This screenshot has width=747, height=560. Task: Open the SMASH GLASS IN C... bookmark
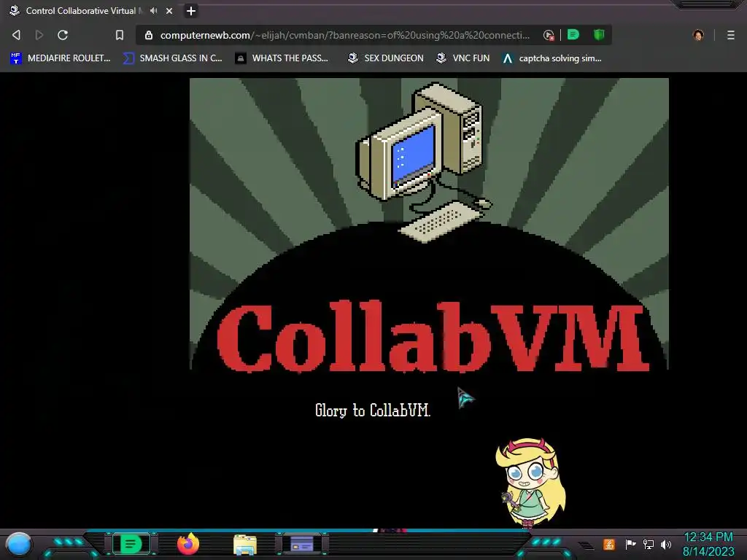pyautogui.click(x=172, y=58)
